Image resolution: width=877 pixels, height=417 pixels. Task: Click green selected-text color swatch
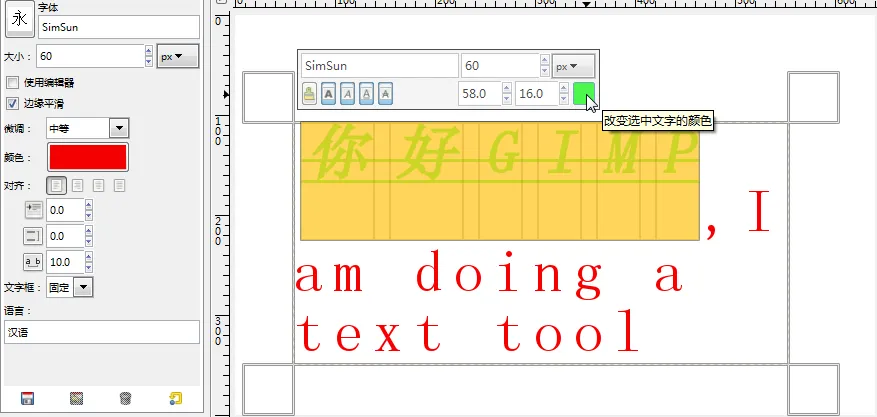pos(584,93)
